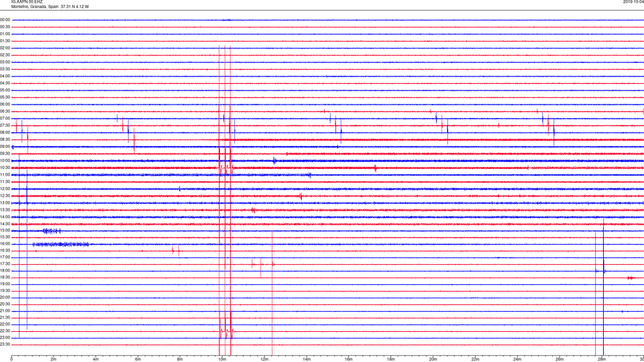Click the 2m tick label on the x-axis

(x=54, y=359)
